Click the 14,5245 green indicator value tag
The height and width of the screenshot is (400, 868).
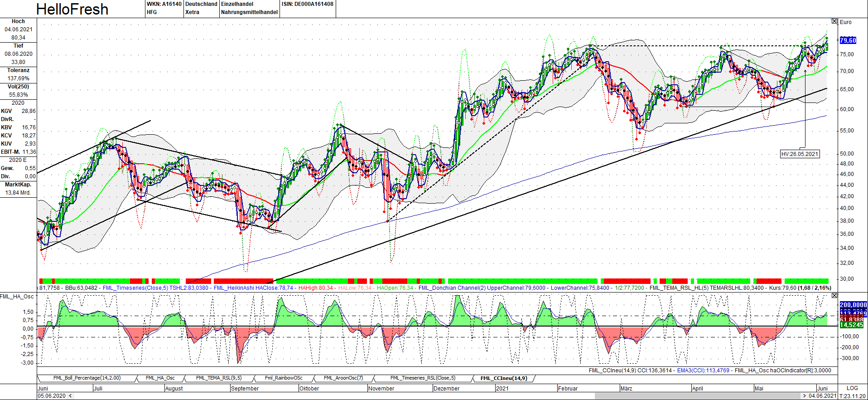(x=852, y=325)
